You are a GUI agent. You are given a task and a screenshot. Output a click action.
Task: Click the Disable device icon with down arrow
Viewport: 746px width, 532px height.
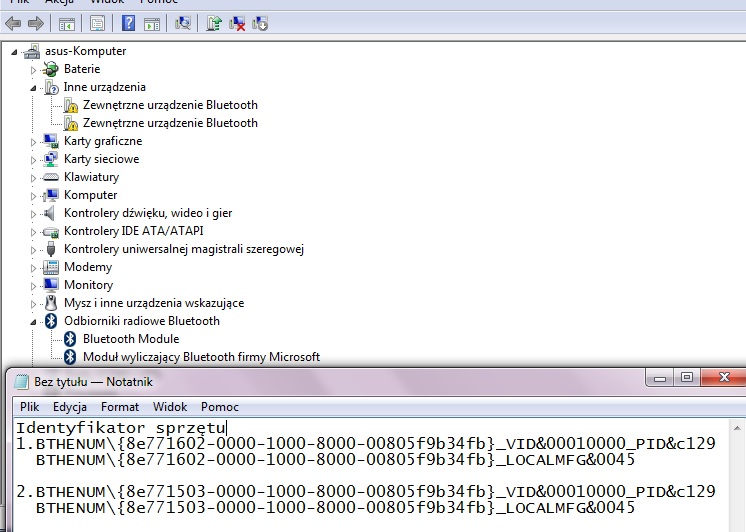[260, 23]
